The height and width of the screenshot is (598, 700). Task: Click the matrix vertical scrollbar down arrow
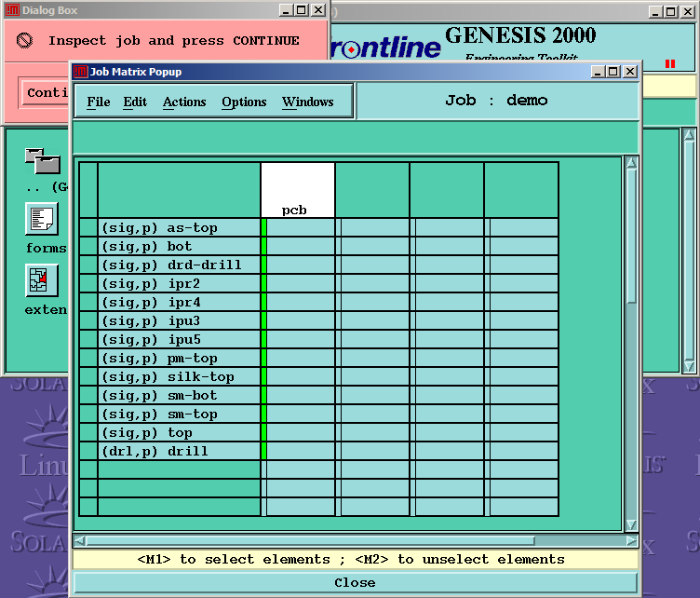click(x=631, y=524)
